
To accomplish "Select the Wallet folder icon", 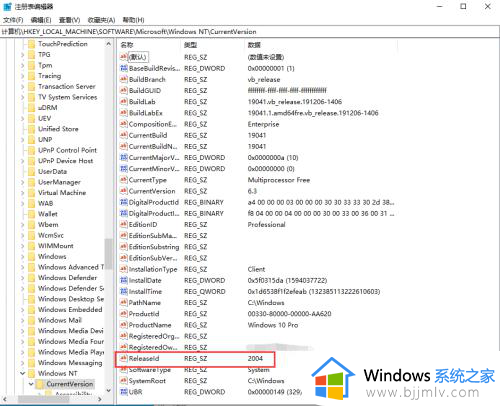I will pos(32,214).
